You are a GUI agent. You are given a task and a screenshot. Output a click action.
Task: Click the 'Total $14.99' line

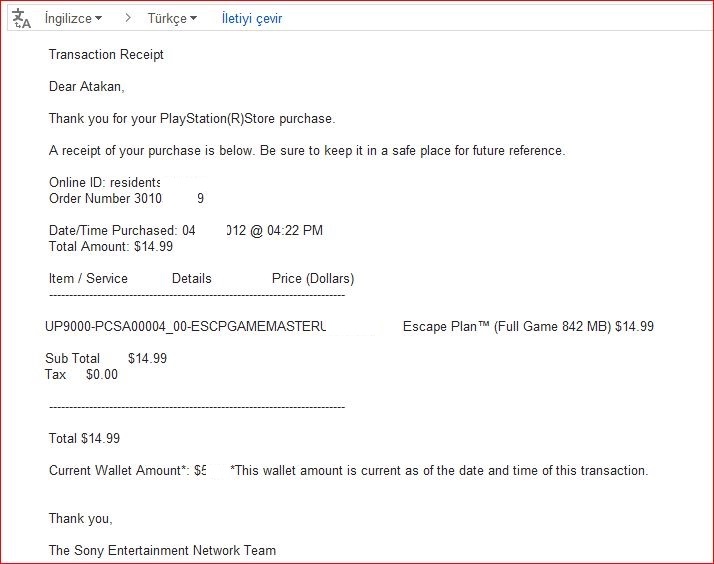click(x=84, y=438)
